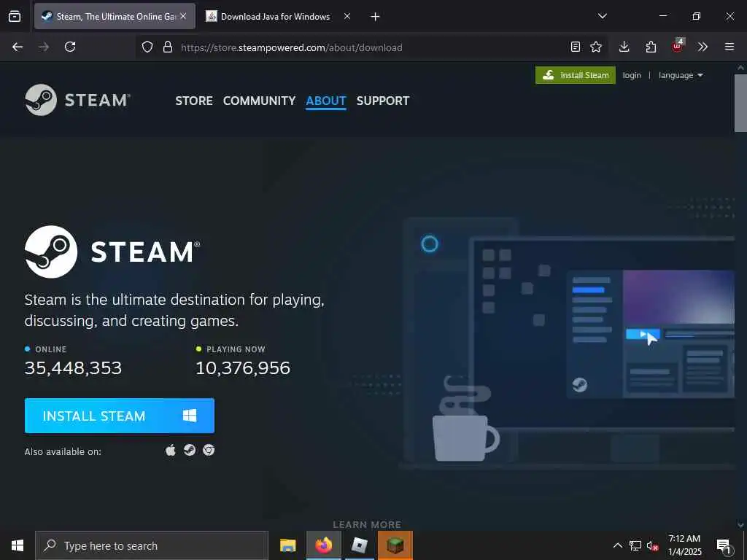Image resolution: width=747 pixels, height=560 pixels.
Task: Select the Chromebook download icon
Action: 209,450
